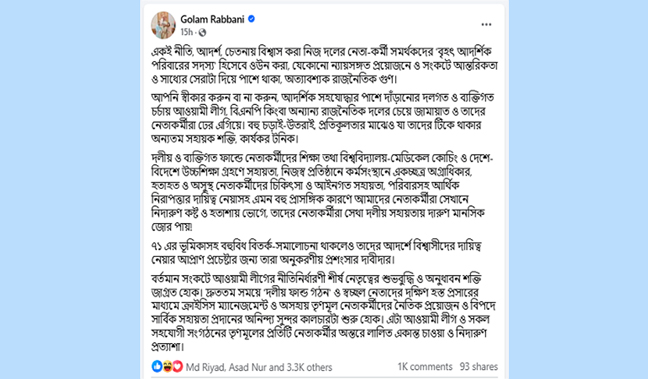Click the red Love heart reaction icon

[177, 366]
